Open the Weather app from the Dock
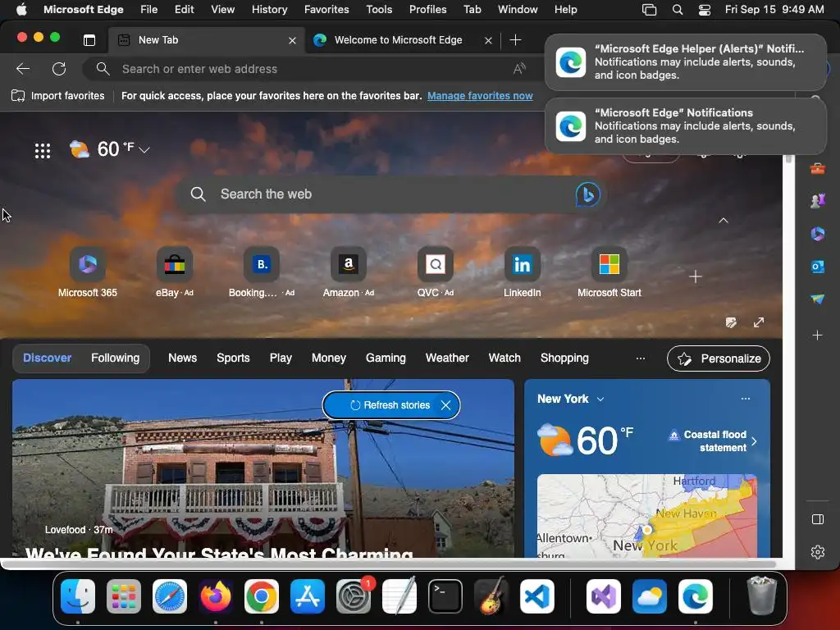The image size is (840, 630). click(x=650, y=596)
